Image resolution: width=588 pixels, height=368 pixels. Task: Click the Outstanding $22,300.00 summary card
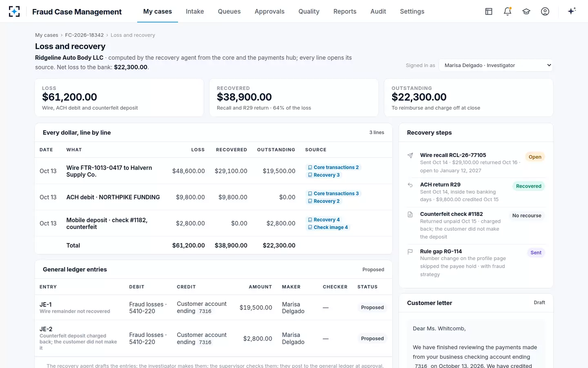click(x=468, y=98)
